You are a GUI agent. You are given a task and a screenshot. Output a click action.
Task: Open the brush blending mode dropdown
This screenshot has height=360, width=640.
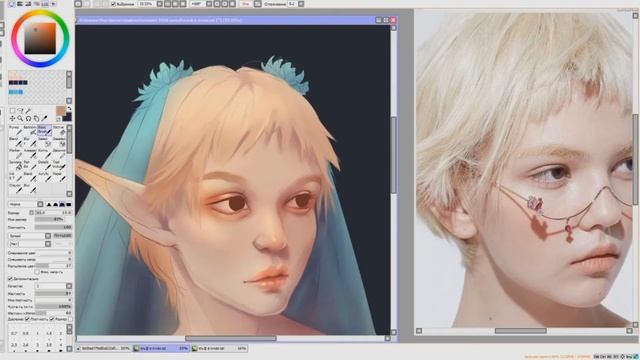click(x=26, y=204)
